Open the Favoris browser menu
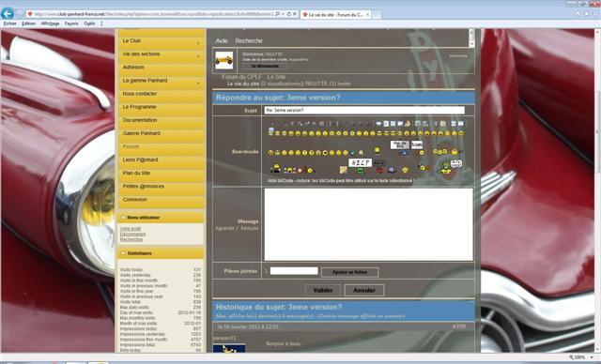601x364 pixels. (71, 23)
